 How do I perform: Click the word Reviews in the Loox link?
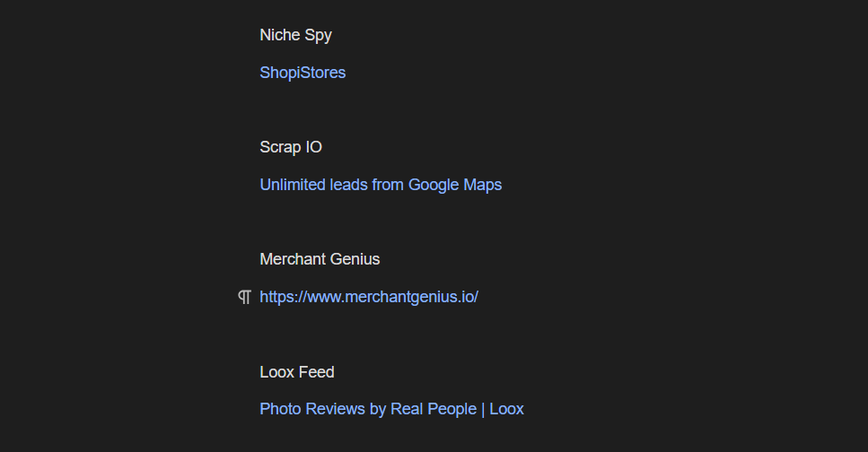click(335, 409)
